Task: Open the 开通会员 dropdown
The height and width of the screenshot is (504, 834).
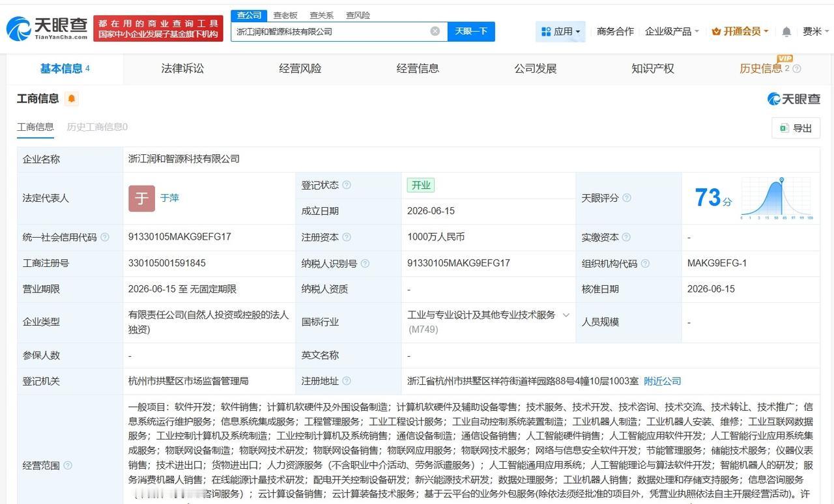Action: point(741,31)
